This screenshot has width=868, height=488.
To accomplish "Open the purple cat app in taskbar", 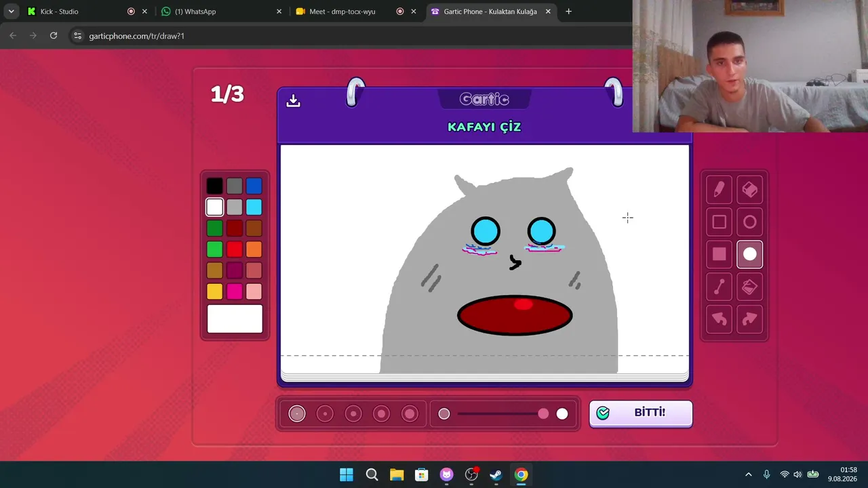I will click(446, 474).
